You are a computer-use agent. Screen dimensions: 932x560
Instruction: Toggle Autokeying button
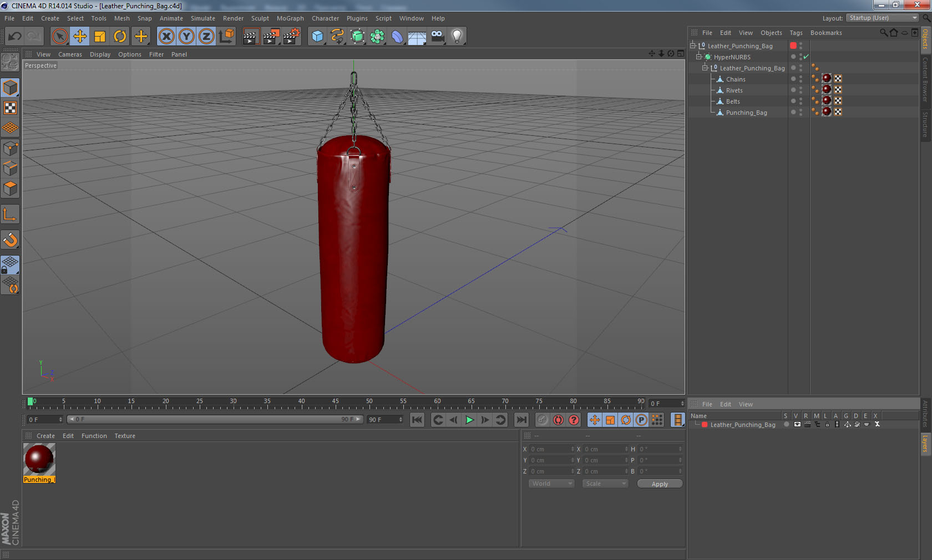(558, 420)
